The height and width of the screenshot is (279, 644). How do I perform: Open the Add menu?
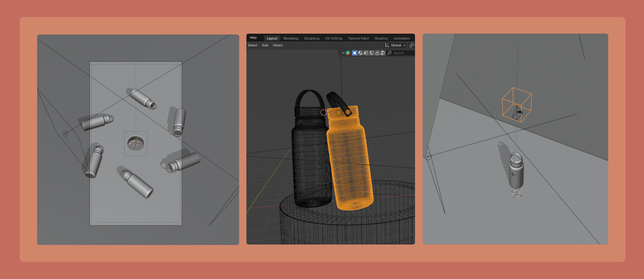click(x=265, y=45)
